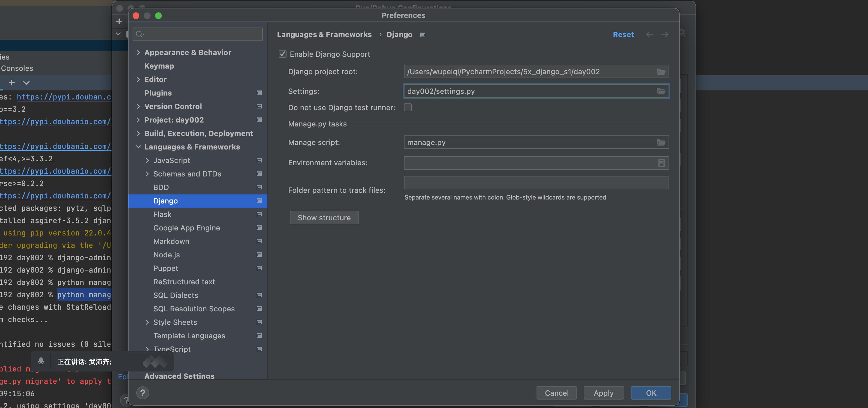
Task: Click the search magnifier icon
Action: (x=140, y=34)
